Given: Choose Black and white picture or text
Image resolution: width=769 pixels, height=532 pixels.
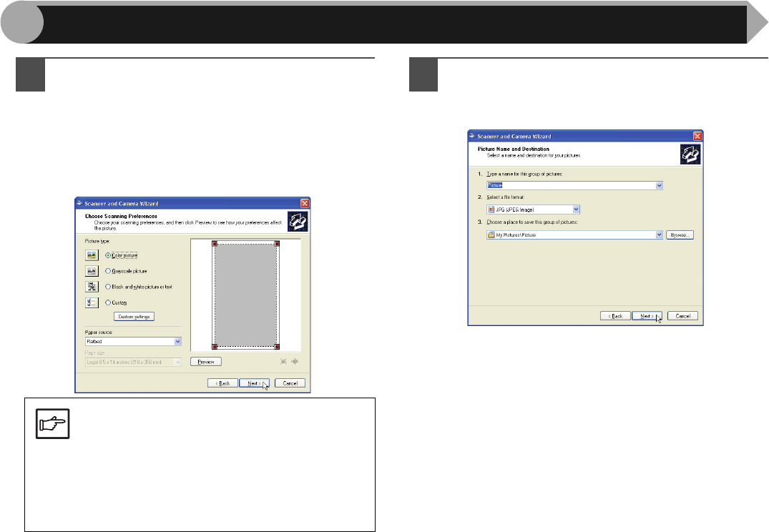Looking at the screenshot, I should click(x=108, y=287).
